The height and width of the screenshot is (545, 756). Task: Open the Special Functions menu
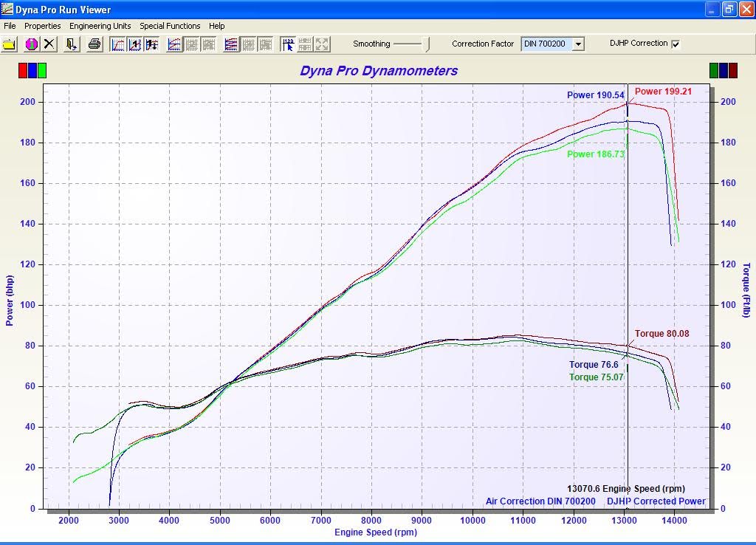(x=170, y=26)
